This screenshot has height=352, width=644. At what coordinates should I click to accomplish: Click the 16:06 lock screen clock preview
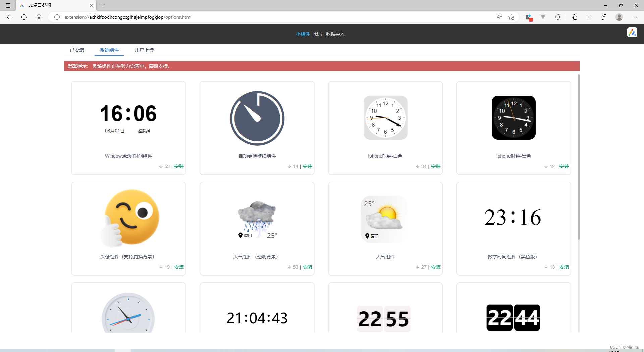tap(128, 118)
